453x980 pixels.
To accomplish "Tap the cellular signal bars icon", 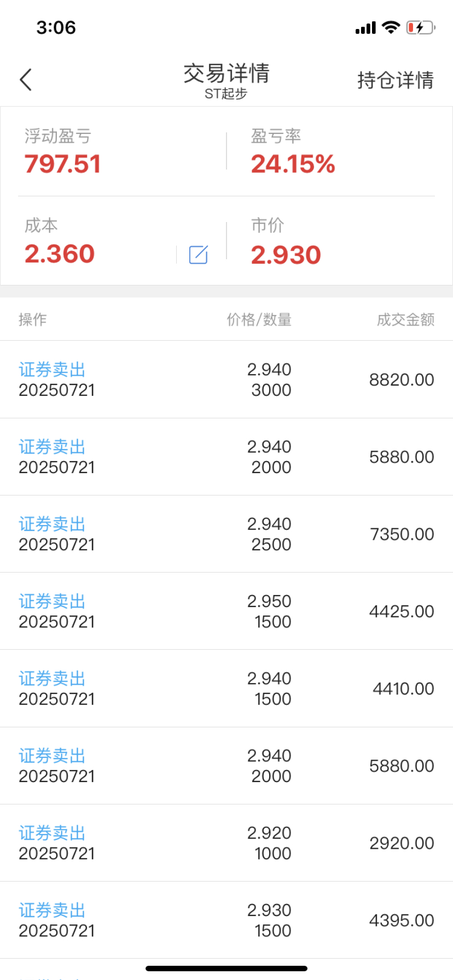I will [365, 28].
